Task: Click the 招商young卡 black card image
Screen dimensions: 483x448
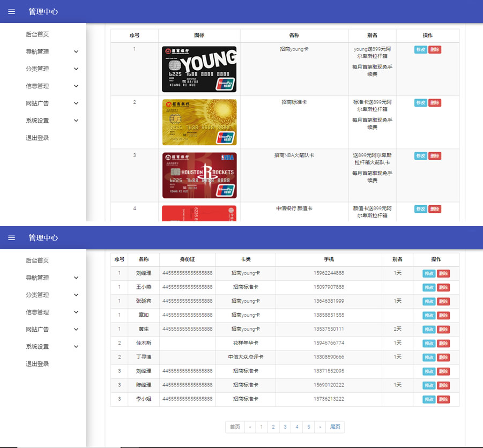Action: [x=199, y=69]
